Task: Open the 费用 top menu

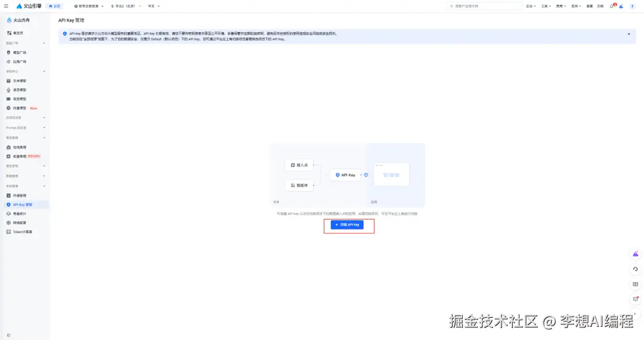Action: click(561, 6)
